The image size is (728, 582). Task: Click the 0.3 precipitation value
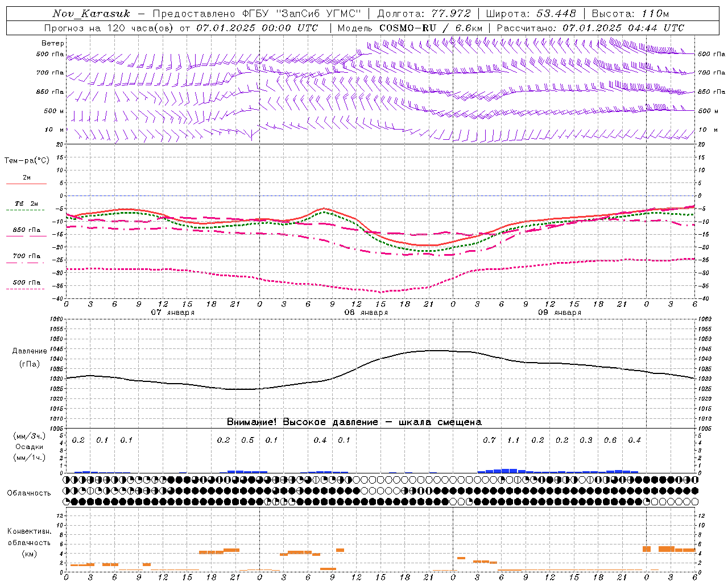(586, 440)
